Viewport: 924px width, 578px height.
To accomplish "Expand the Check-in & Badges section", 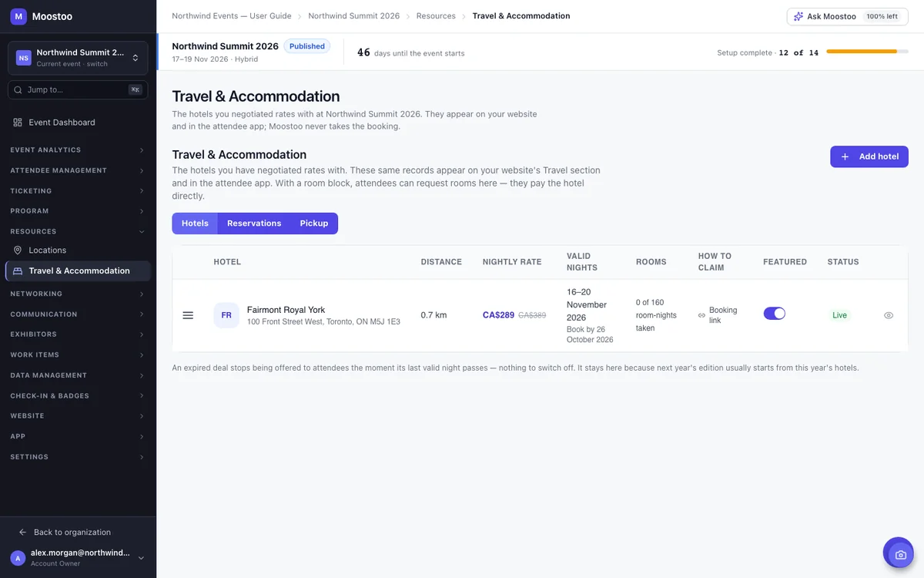I will [x=78, y=396].
